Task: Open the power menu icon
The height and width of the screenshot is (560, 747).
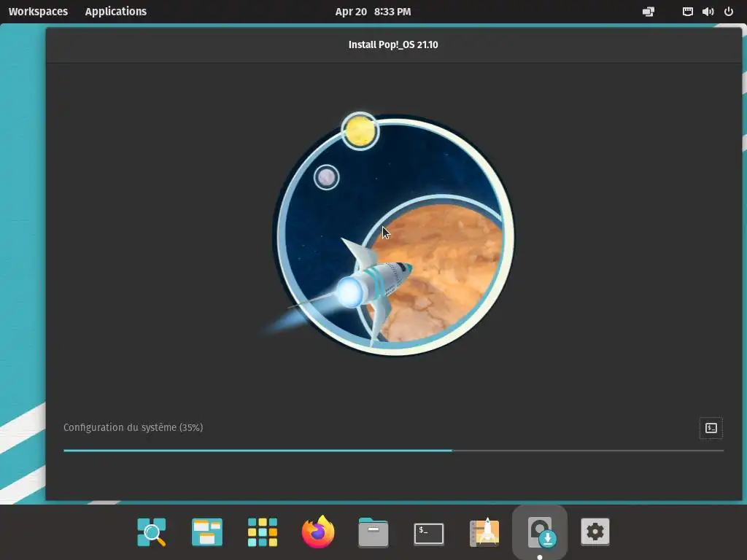Action: pos(729,12)
